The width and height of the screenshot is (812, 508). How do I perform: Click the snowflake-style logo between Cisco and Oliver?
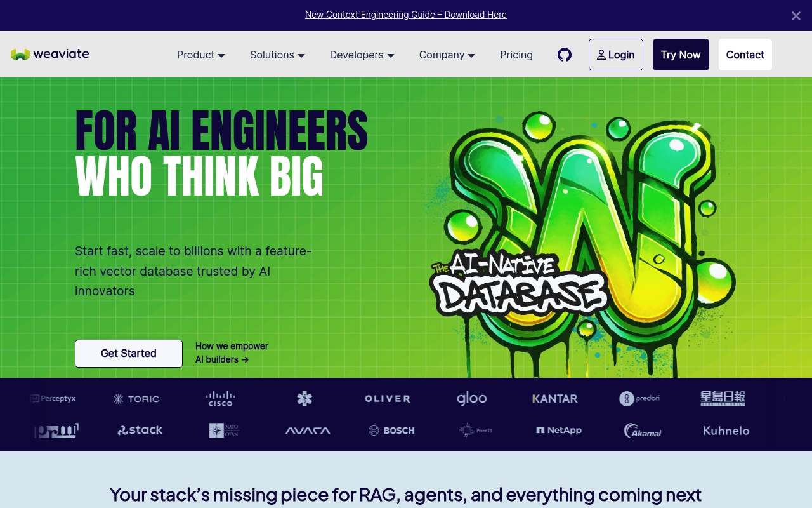tap(304, 399)
